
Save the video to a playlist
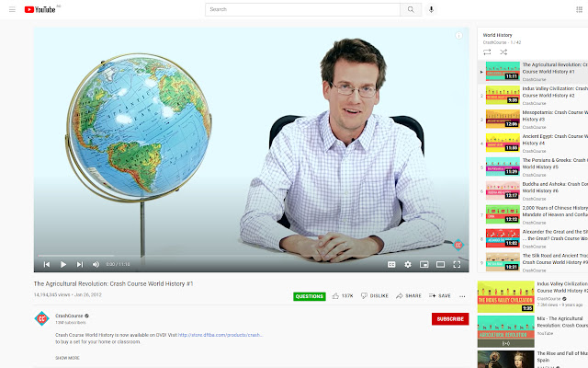click(x=440, y=296)
